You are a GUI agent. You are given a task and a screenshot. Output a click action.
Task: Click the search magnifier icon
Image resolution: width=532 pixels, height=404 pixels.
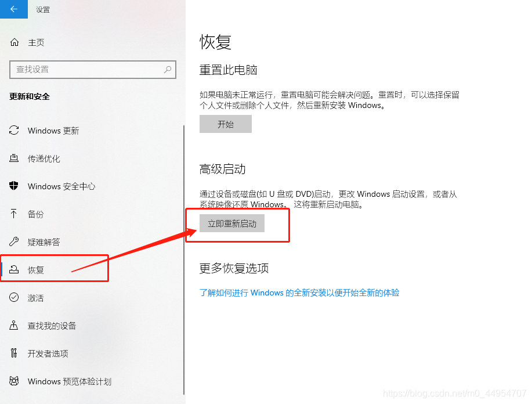click(168, 70)
